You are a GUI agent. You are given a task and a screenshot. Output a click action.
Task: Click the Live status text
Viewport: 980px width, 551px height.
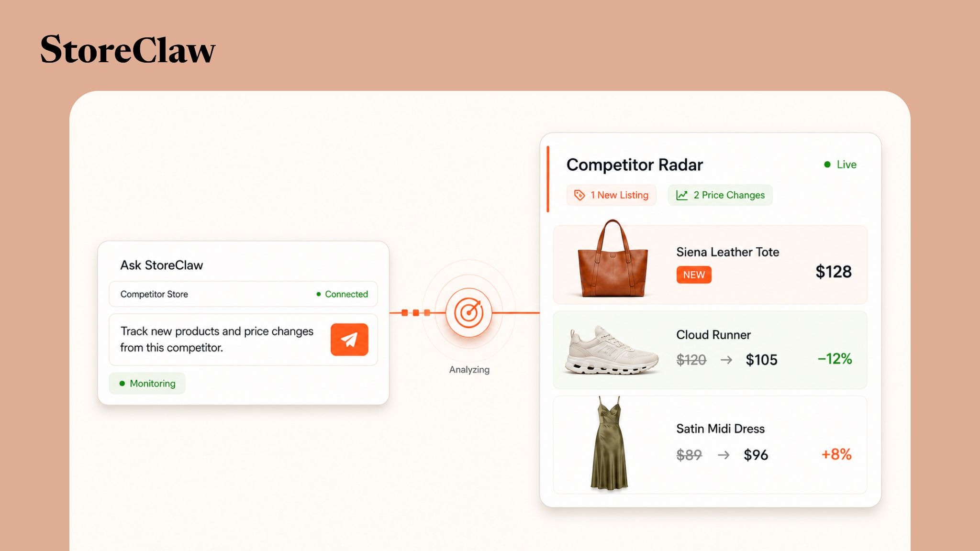click(846, 165)
